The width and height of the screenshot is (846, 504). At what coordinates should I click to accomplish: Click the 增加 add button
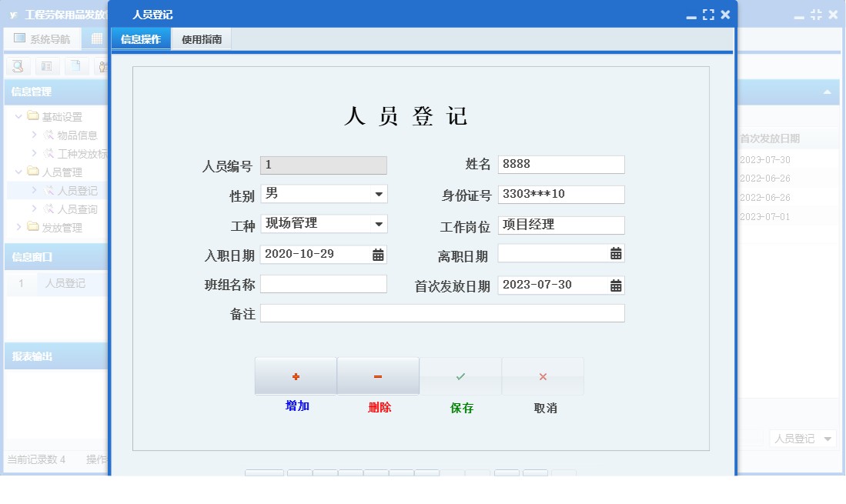point(296,375)
